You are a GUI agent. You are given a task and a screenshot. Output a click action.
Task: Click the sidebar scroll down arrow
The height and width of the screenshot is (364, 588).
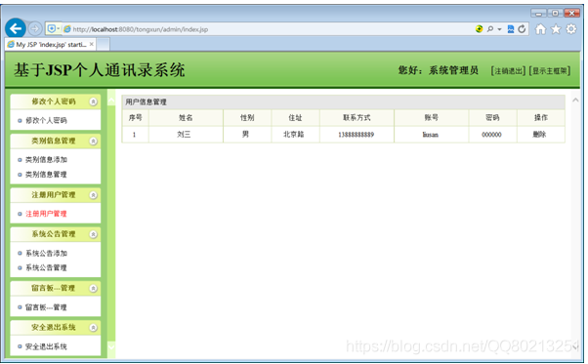[x=111, y=346]
